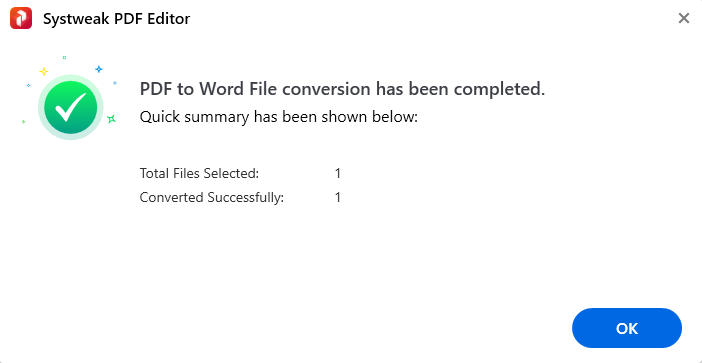Screen dimensions: 702x363
Task: Click the Total Files Selected value 1
Action: pos(338,173)
